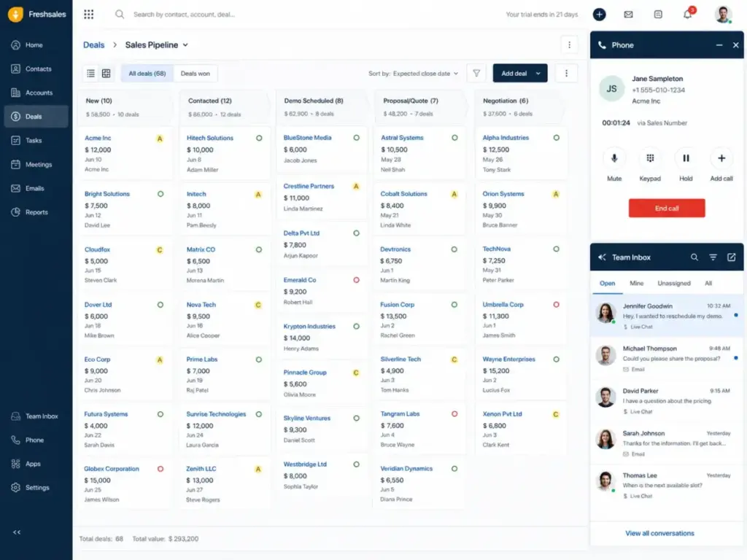Click yellow A badge on Crestline Partners card
The height and width of the screenshot is (560, 747).
coord(355,186)
